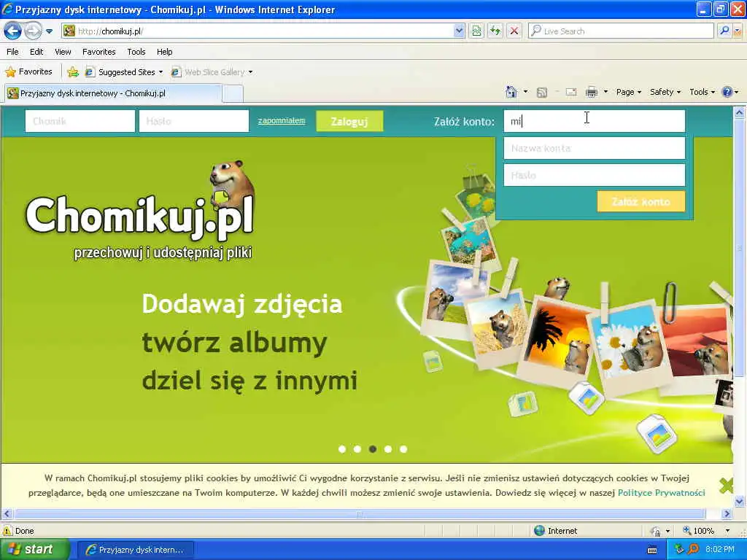The image size is (747, 560).
Task: Click the Chomikuj.pl logo
Action: tap(140, 209)
